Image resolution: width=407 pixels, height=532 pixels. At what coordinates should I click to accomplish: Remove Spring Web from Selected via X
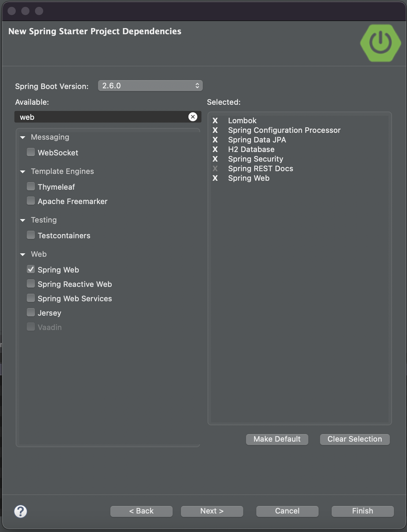215,178
